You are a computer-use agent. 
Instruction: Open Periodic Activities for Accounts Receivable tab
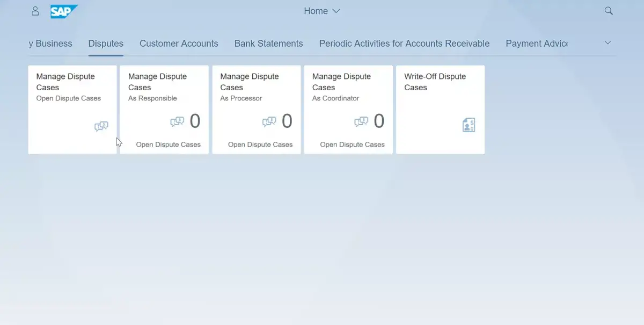pyautogui.click(x=404, y=44)
